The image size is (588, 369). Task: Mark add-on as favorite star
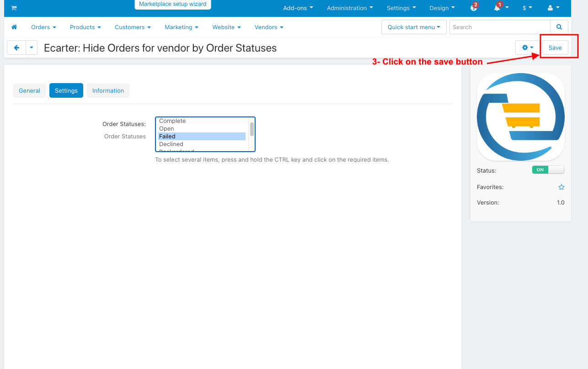(561, 187)
